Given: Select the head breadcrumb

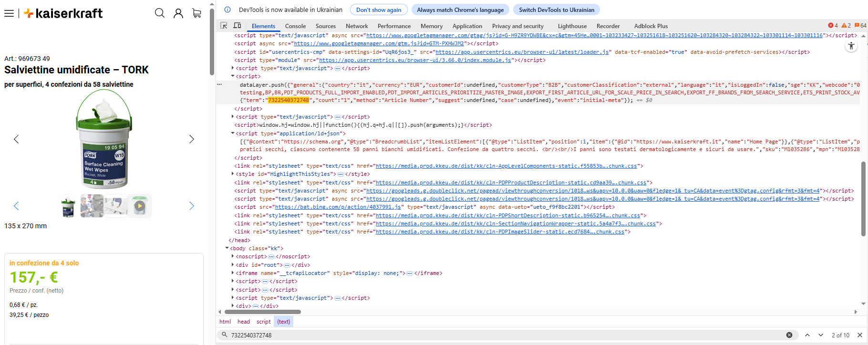Looking at the screenshot, I should click(244, 322).
